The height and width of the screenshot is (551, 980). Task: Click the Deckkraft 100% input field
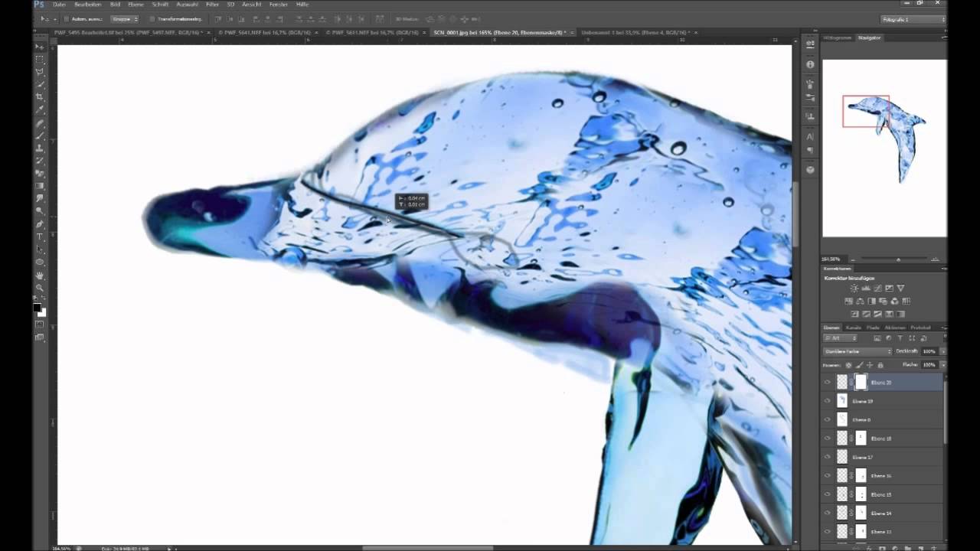tap(928, 351)
